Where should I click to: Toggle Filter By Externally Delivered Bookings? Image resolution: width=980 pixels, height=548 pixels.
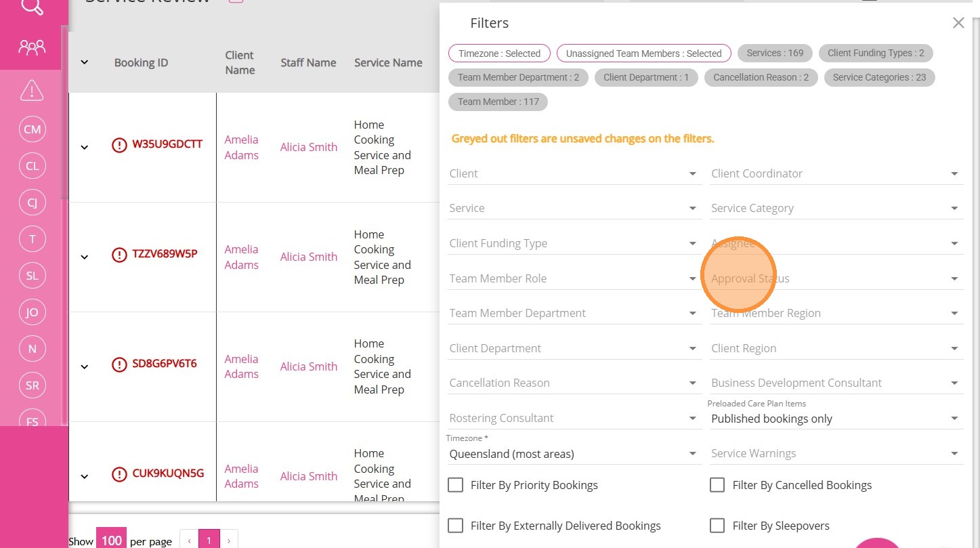(x=456, y=526)
